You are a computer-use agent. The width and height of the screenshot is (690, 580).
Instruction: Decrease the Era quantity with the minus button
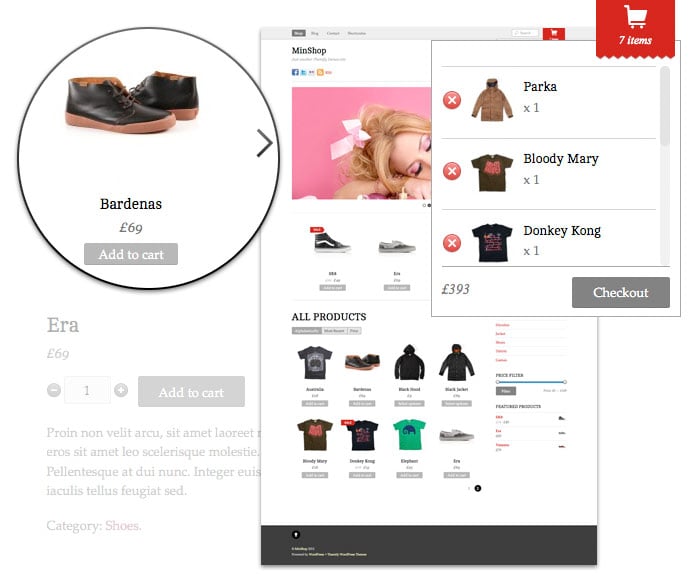54,390
